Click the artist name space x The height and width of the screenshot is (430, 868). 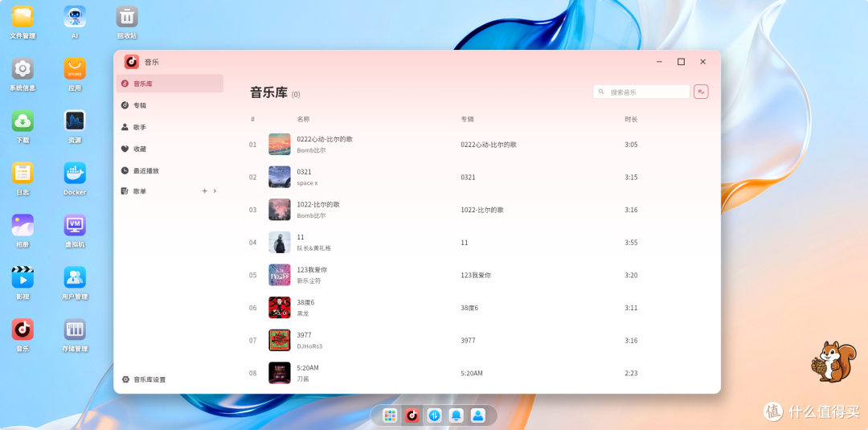tap(307, 183)
